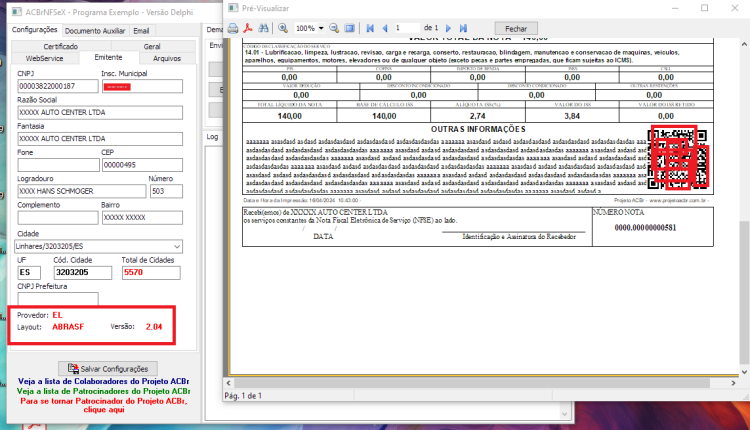The height and width of the screenshot is (430, 750).
Task: Click the preview scroll up arrow
Action: (744, 44)
